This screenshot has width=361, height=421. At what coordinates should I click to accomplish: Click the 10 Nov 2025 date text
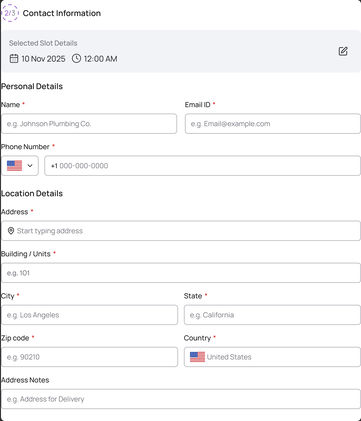[43, 59]
